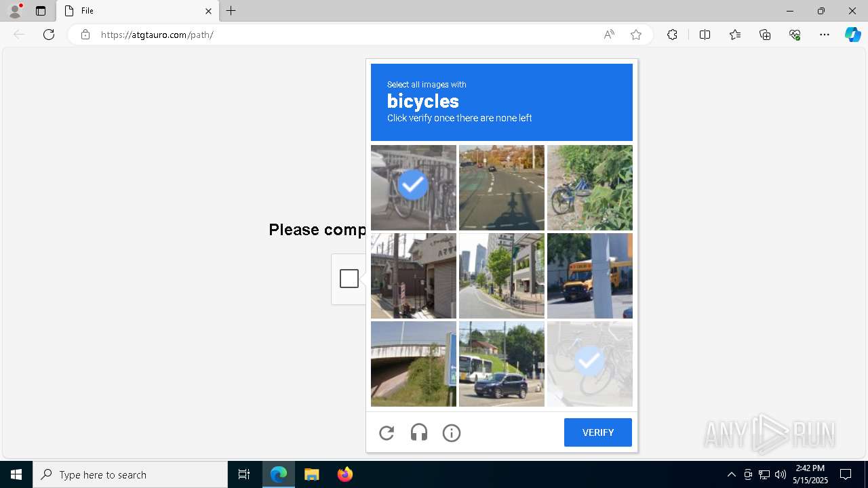Select the yellow school bus tile
Viewport: 868px width, 488px height.
590,276
